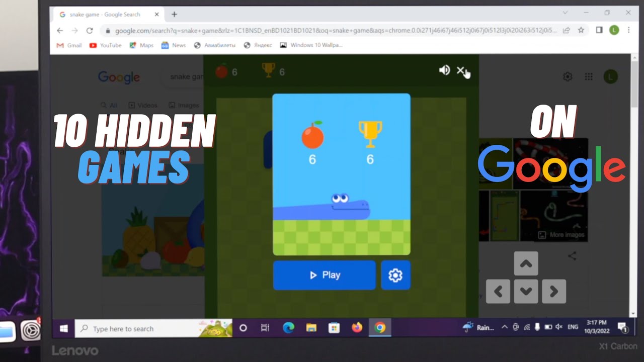Screen dimensions: 644x362
Task: Click the left arrow game control
Action: click(498, 292)
